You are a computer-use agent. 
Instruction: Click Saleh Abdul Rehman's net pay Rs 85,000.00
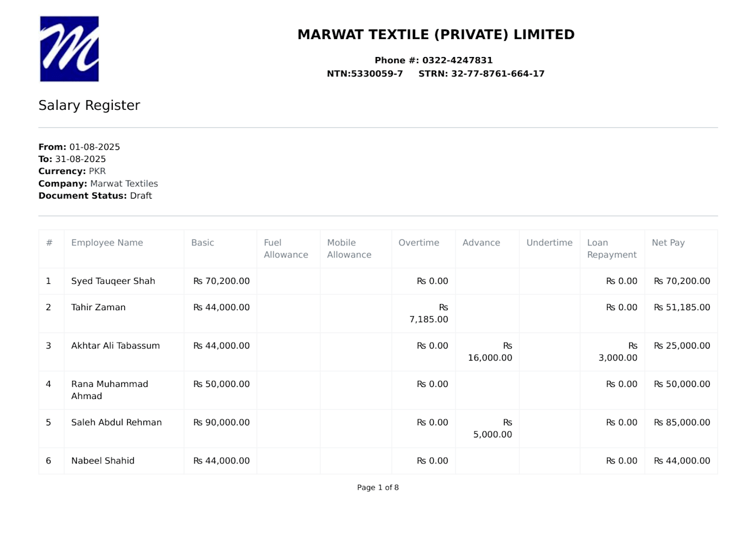(682, 423)
